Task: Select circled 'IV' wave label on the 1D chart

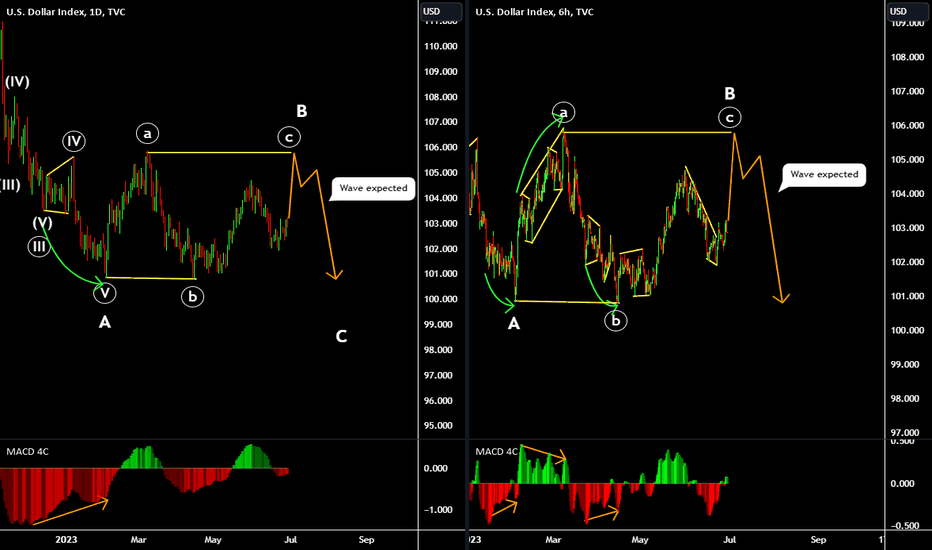Action: click(74, 141)
